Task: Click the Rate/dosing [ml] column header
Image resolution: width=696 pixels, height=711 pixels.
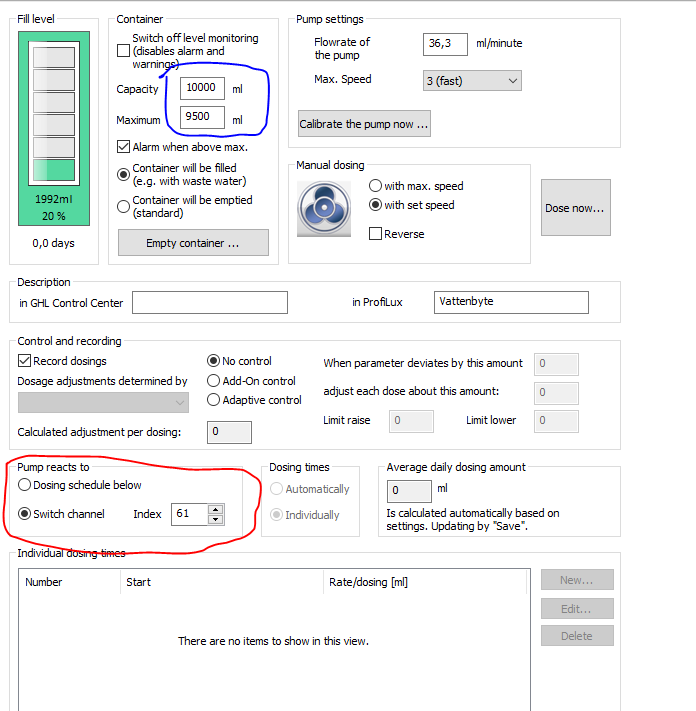Action: coord(425,582)
